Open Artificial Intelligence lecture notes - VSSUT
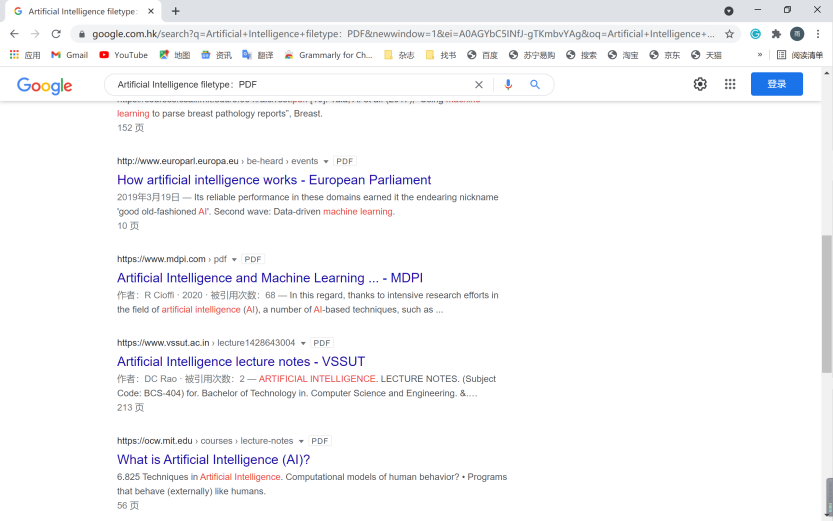 [241, 362]
